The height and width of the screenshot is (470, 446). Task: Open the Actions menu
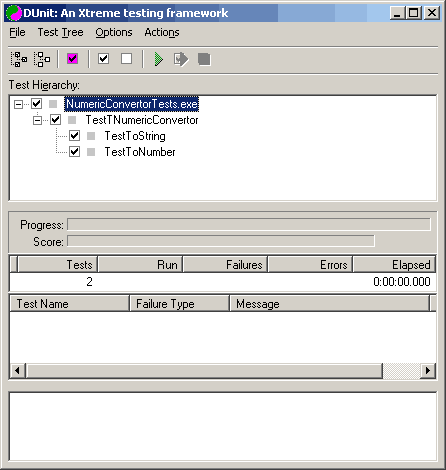[162, 32]
